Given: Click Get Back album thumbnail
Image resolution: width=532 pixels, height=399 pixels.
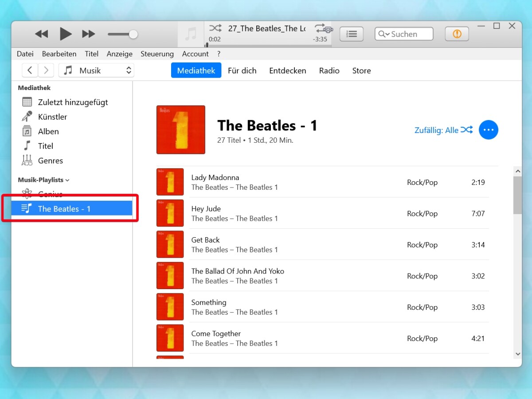Looking at the screenshot, I should (x=170, y=244).
